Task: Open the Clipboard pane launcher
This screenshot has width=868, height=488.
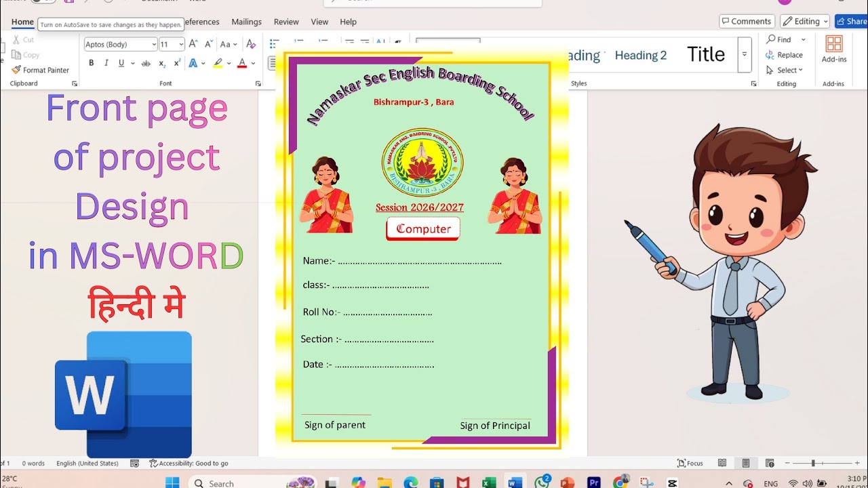Action: tap(75, 83)
